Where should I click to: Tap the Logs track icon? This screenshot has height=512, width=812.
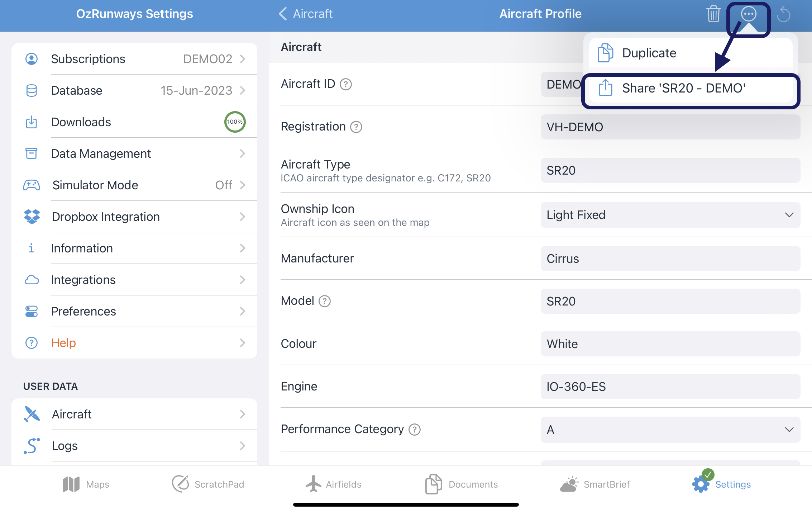point(32,446)
